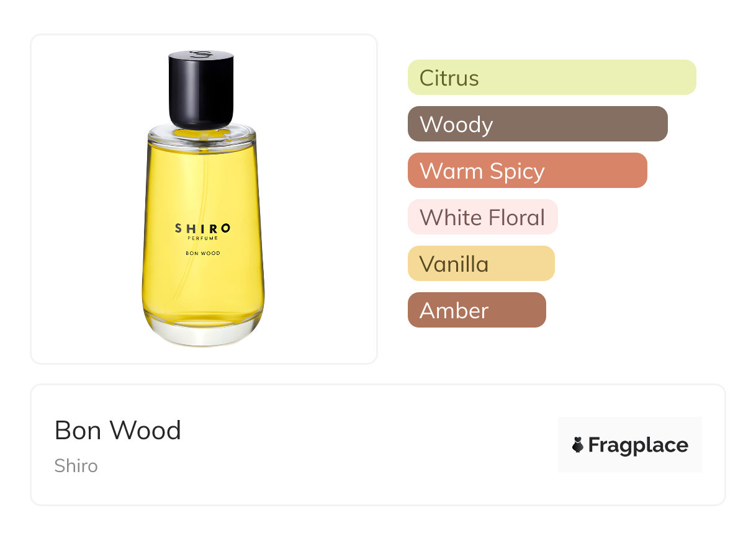The height and width of the screenshot is (536, 756).
Task: Click the clear glass base of the bottle
Action: [x=204, y=335]
